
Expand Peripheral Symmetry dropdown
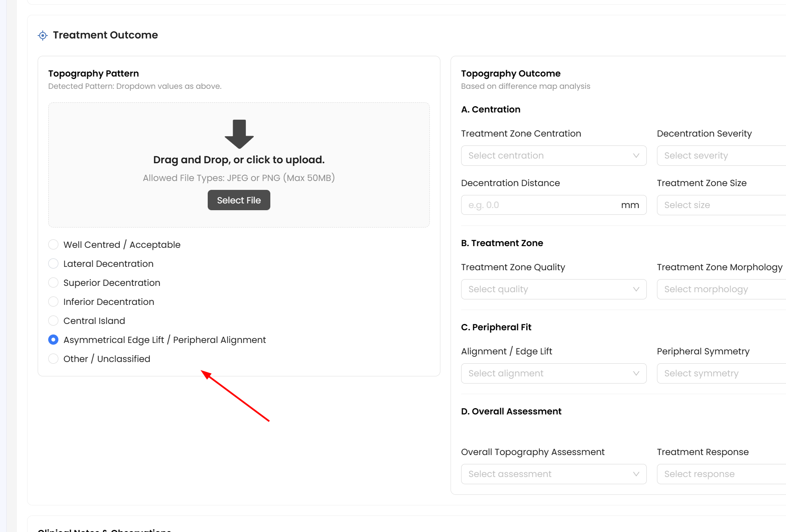click(721, 373)
